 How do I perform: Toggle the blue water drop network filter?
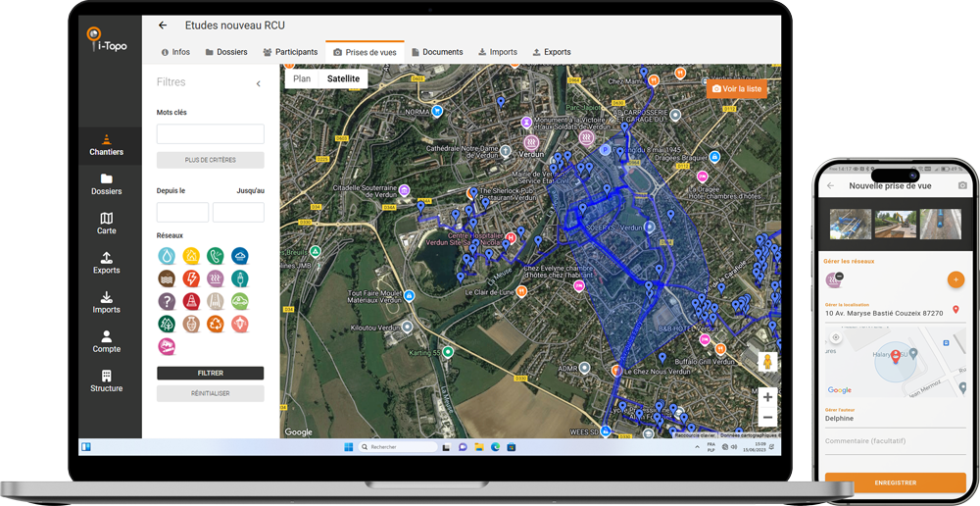click(x=167, y=257)
